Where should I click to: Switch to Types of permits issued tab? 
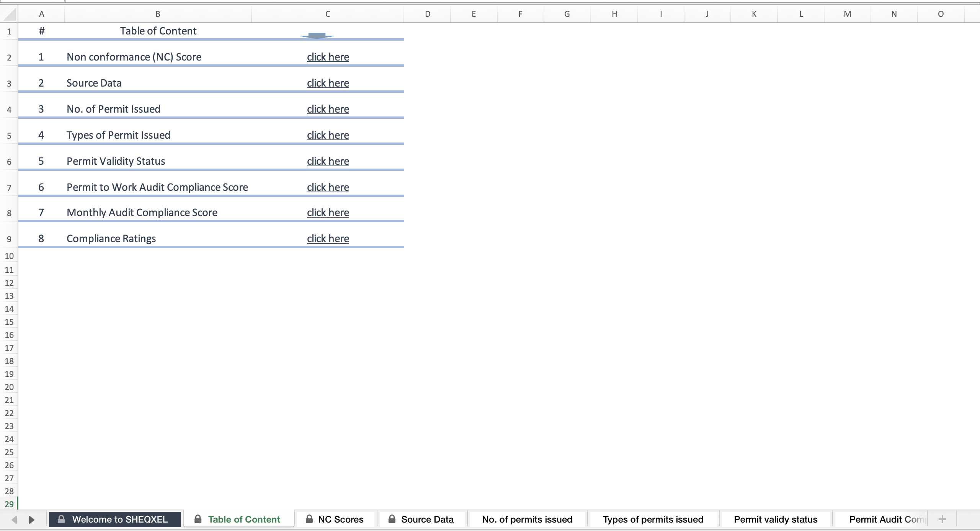[x=653, y=520]
